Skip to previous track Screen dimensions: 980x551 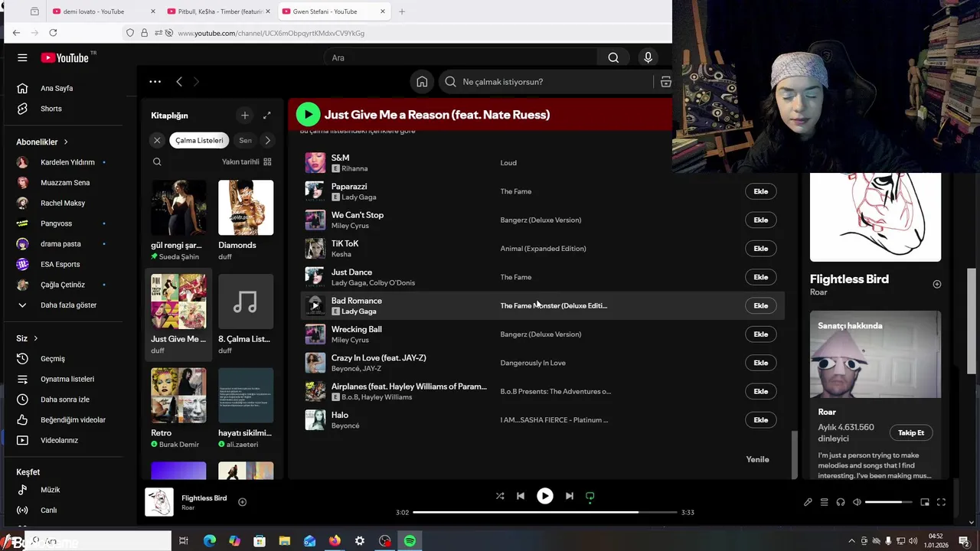pyautogui.click(x=521, y=496)
